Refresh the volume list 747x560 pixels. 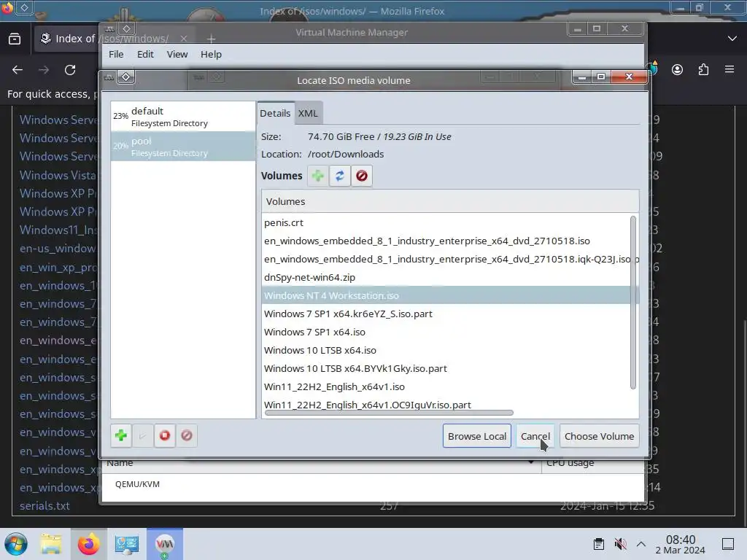click(x=340, y=176)
